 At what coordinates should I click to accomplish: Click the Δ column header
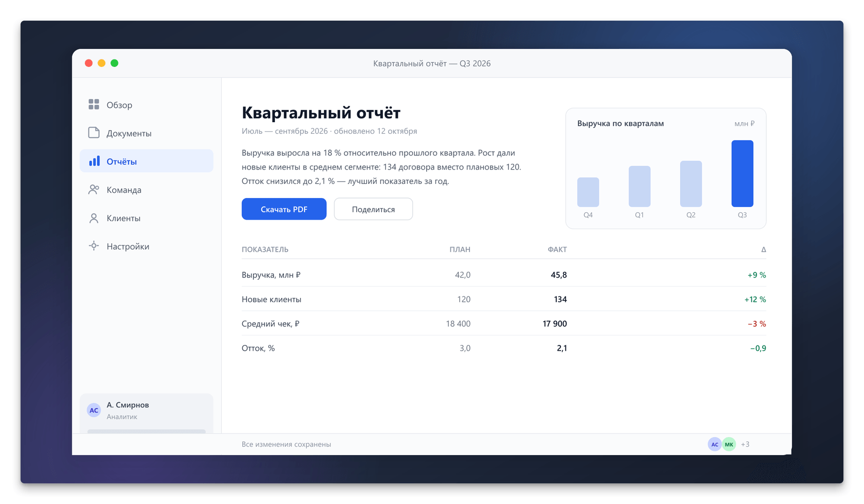[x=763, y=250]
